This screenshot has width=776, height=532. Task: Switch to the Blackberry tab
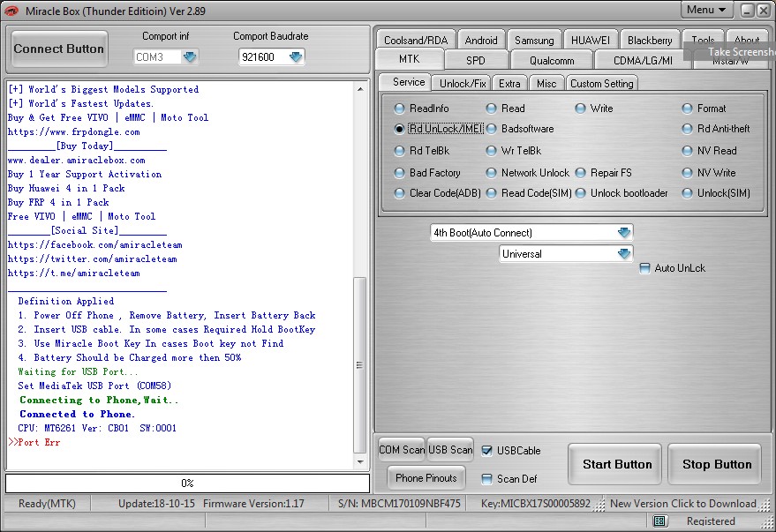650,40
